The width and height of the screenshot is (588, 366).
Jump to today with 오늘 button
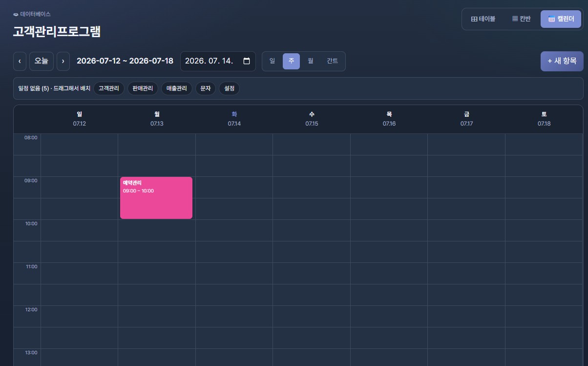42,61
